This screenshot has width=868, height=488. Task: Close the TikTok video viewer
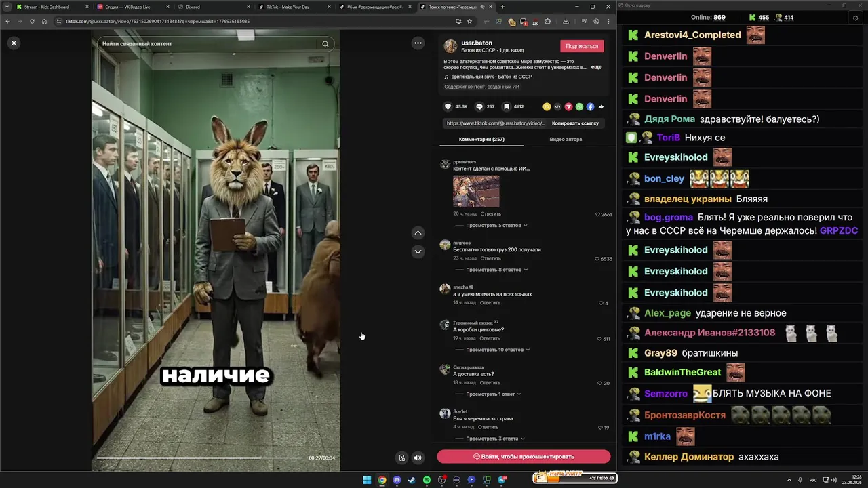14,43
